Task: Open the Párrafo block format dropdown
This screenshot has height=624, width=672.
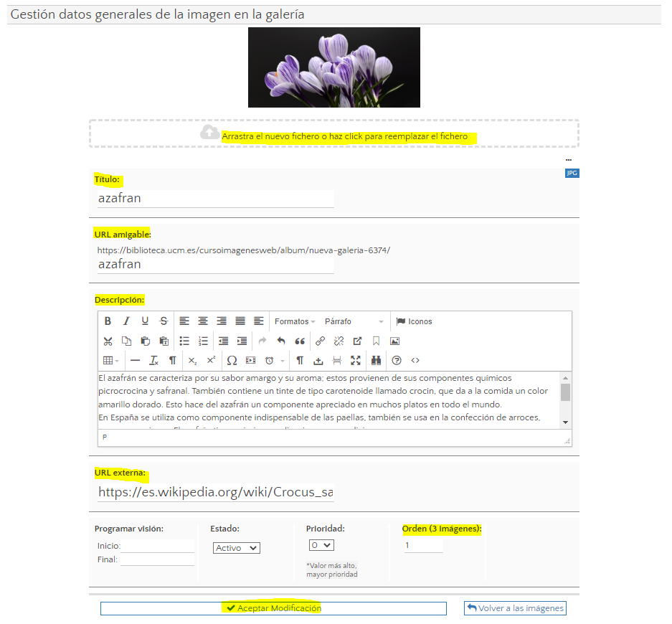Action: [354, 321]
